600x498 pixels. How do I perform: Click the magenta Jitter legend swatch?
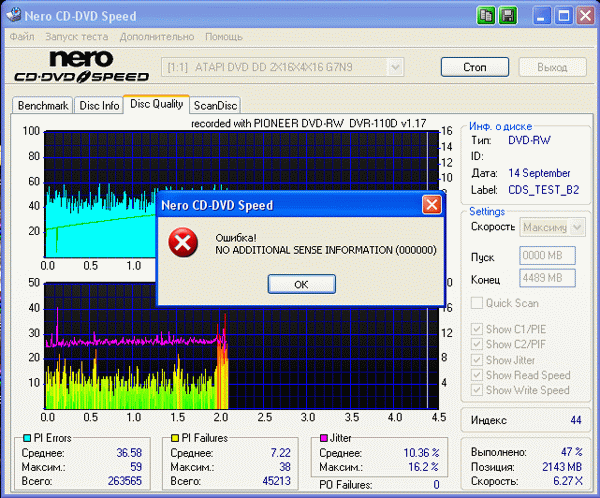point(324,438)
